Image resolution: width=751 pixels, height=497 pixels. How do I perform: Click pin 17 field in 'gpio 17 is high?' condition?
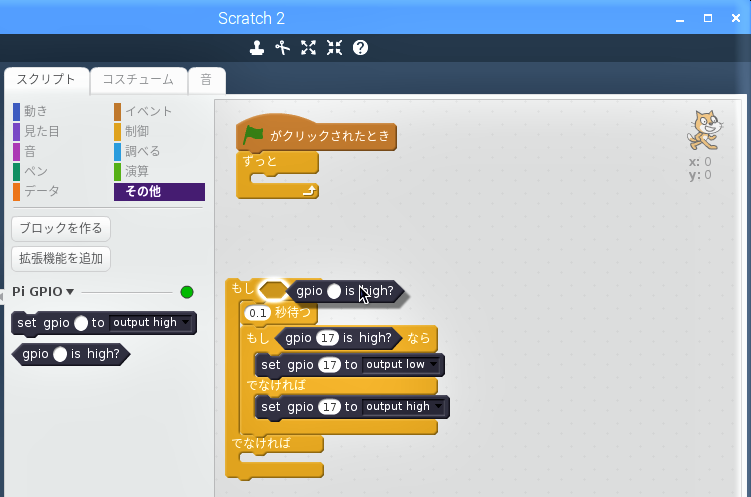pos(328,338)
